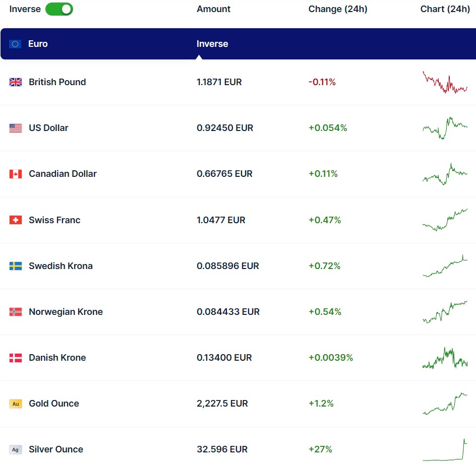
Task: Click the Amount column header
Action: [213, 9]
